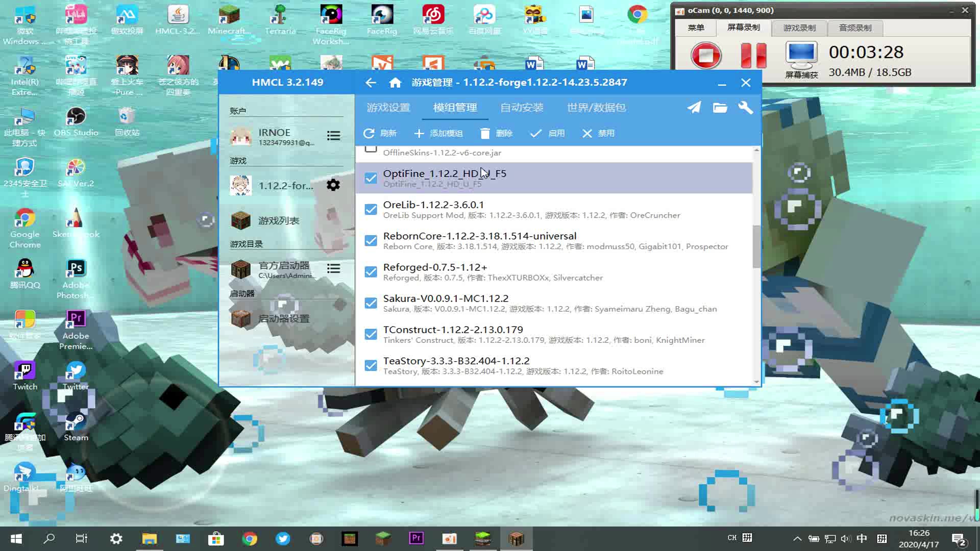Uncheck OptiFine_1.12.2_HD_U_F5 mod

[x=371, y=178]
